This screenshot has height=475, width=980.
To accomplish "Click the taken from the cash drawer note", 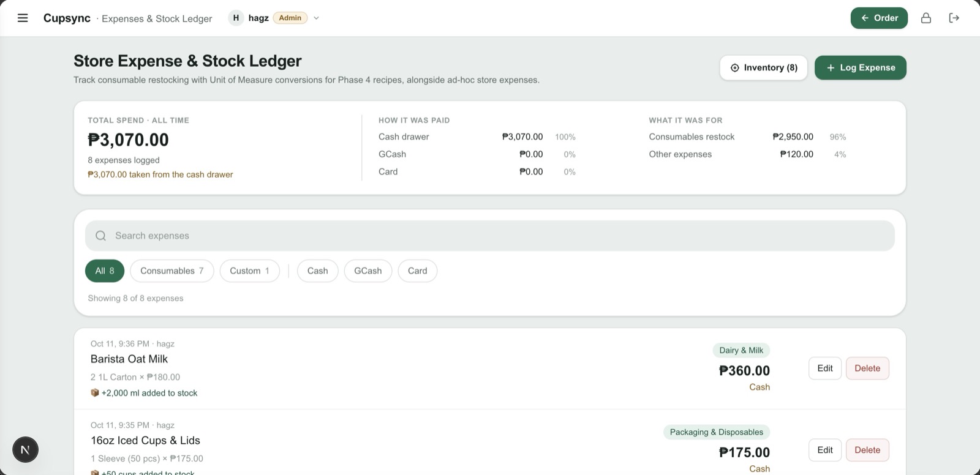I will (x=160, y=174).
